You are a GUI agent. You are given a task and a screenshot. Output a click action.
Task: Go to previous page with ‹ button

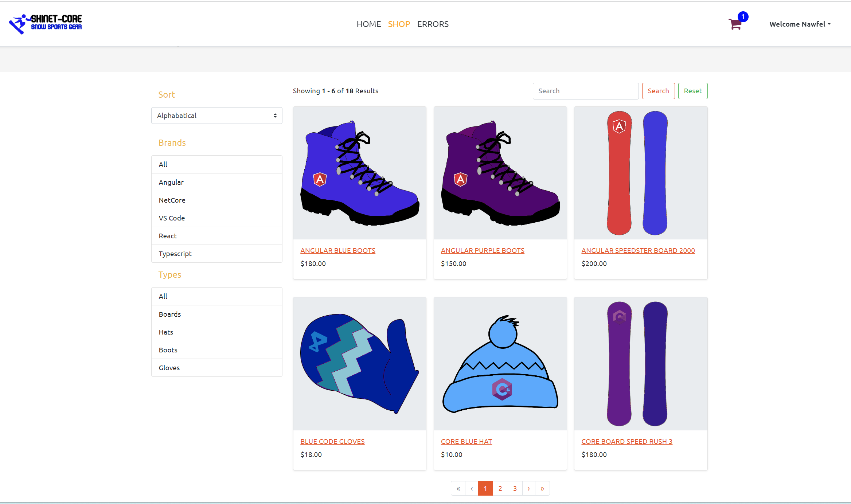point(472,488)
